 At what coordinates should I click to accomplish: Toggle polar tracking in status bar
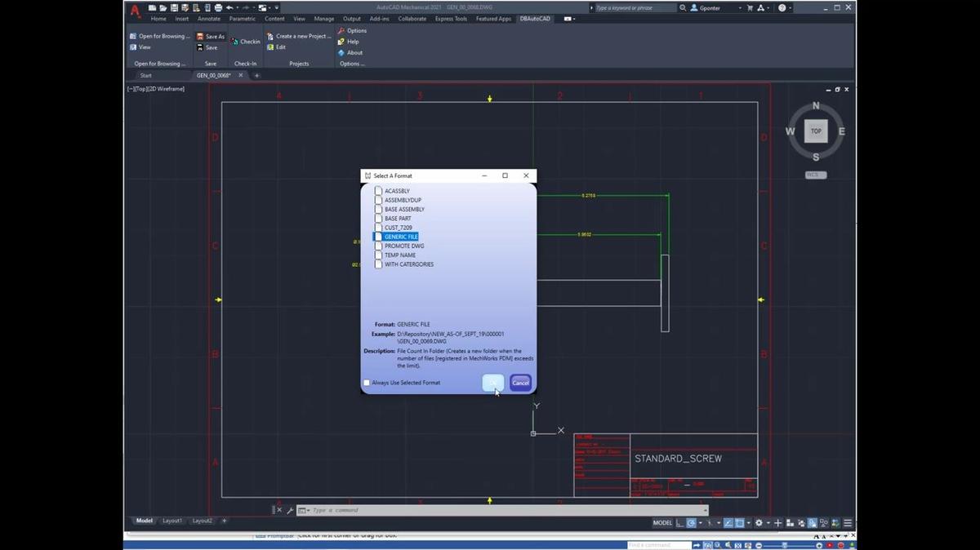pyautogui.click(x=691, y=523)
